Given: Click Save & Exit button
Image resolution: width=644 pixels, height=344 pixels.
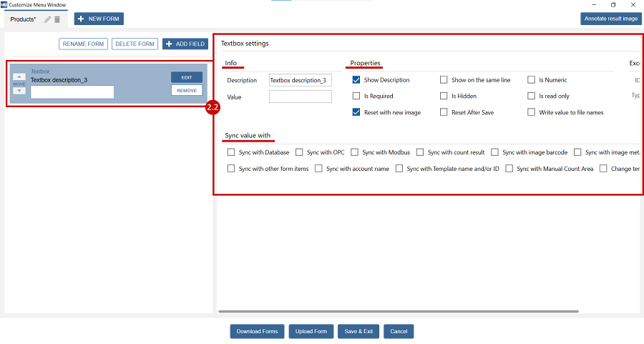Looking at the screenshot, I should click(x=358, y=331).
